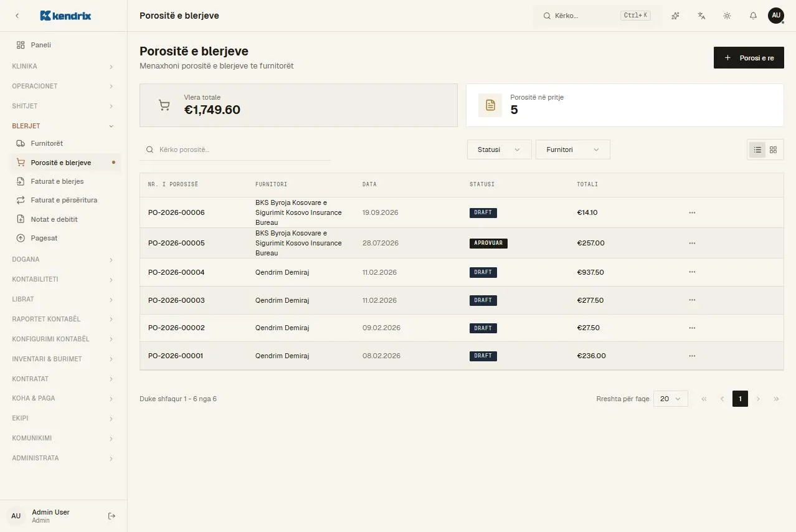Open order PO-2026-00005
The height and width of the screenshot is (532, 796).
coord(176,243)
